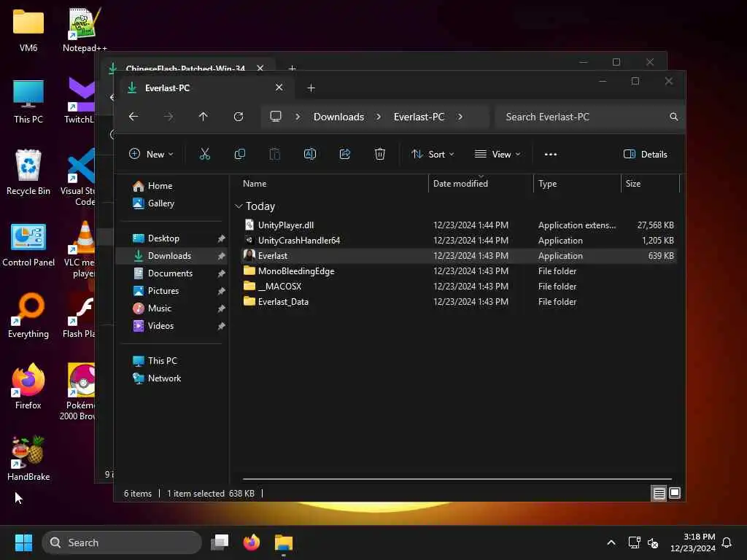This screenshot has height=560, width=747.
Task: Click the Delete trash icon
Action: (x=379, y=154)
